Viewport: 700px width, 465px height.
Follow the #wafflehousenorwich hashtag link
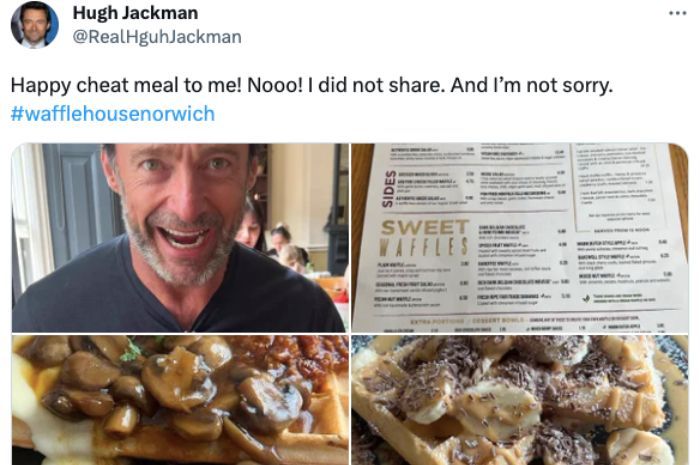113,113
